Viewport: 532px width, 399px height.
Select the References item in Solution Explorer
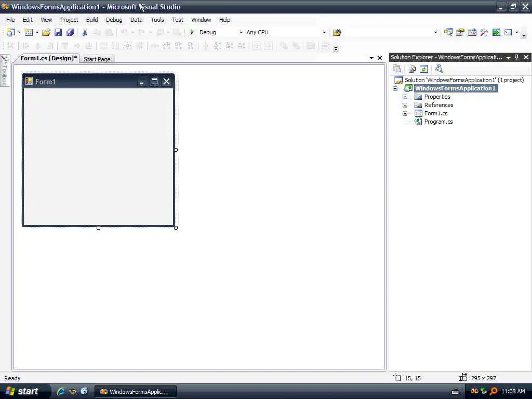coord(438,105)
